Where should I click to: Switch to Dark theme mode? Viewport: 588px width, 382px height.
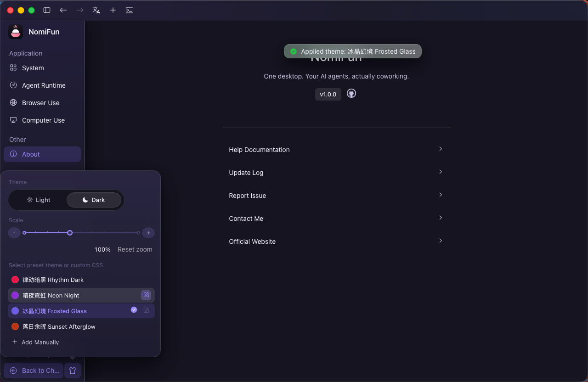point(94,200)
